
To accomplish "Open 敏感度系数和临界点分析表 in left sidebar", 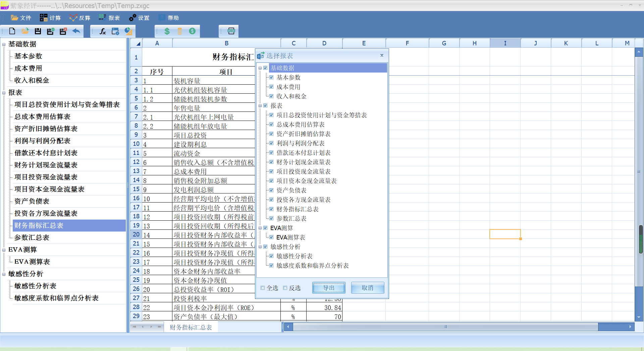I will tap(56, 298).
